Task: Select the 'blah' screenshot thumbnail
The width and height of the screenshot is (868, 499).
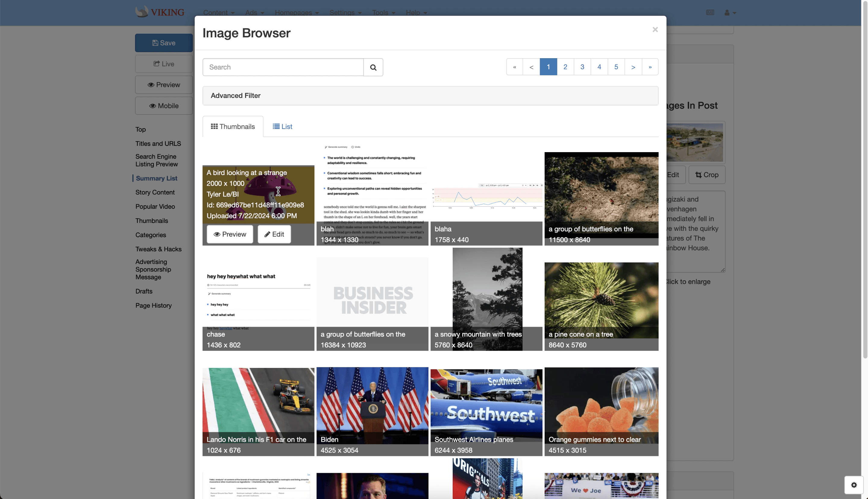Action: coord(372,195)
